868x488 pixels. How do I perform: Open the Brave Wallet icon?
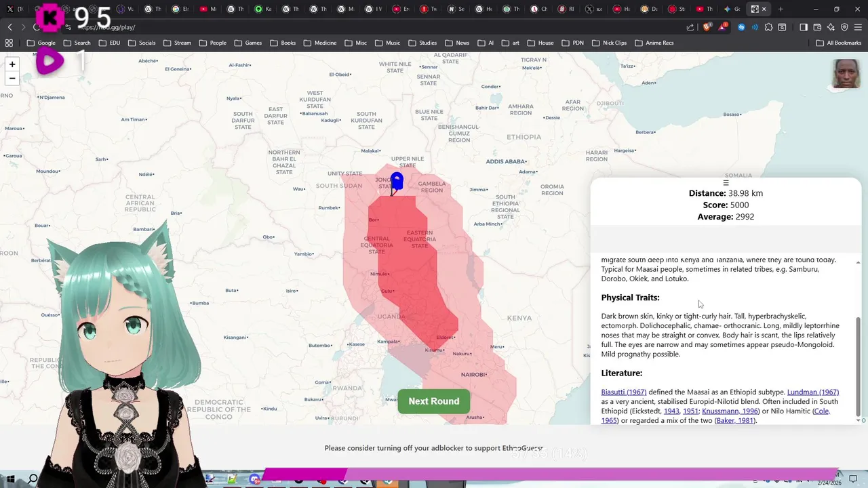[817, 27]
